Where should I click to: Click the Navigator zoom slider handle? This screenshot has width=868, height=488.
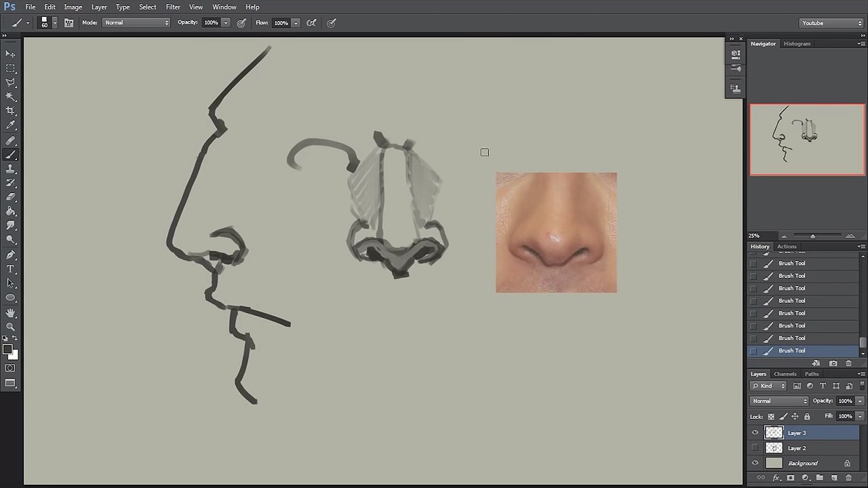[812, 236]
